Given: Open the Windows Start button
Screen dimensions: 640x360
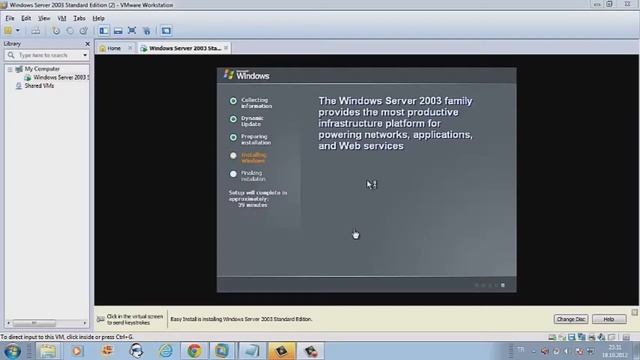Looking at the screenshot, I should pos(13,351).
